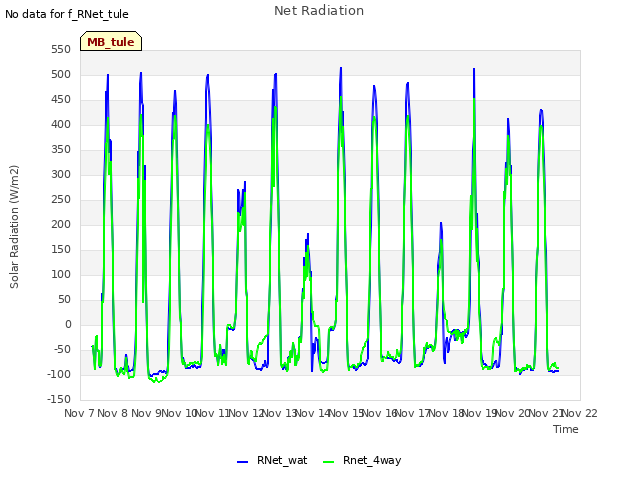Click the -100 y-axis tick label
This screenshot has height=480, width=640.
(59, 374)
